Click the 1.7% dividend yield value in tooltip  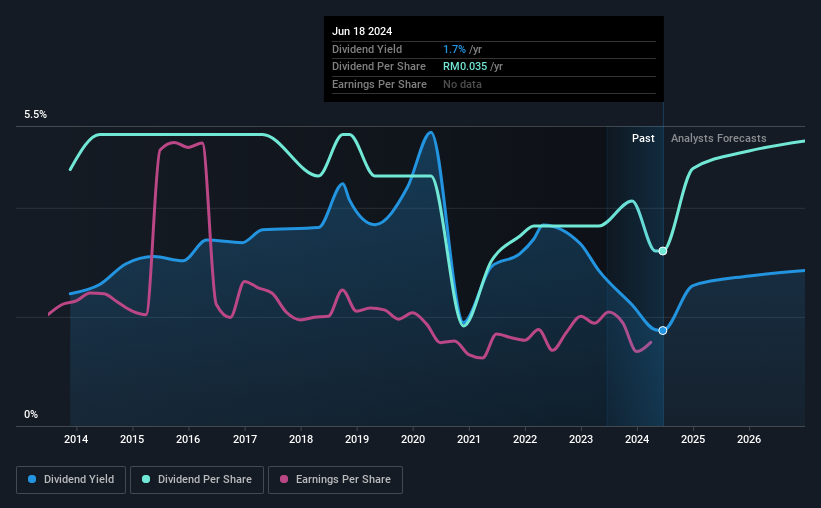click(x=454, y=49)
